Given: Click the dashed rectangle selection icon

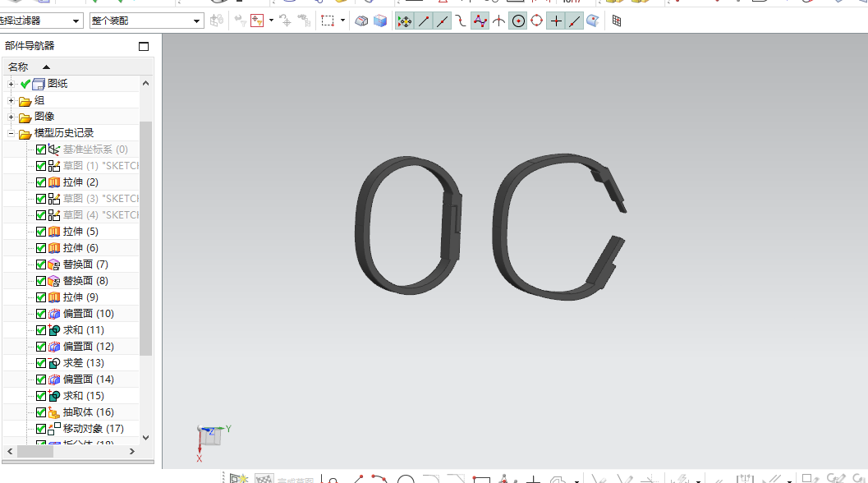Looking at the screenshot, I should coord(328,21).
